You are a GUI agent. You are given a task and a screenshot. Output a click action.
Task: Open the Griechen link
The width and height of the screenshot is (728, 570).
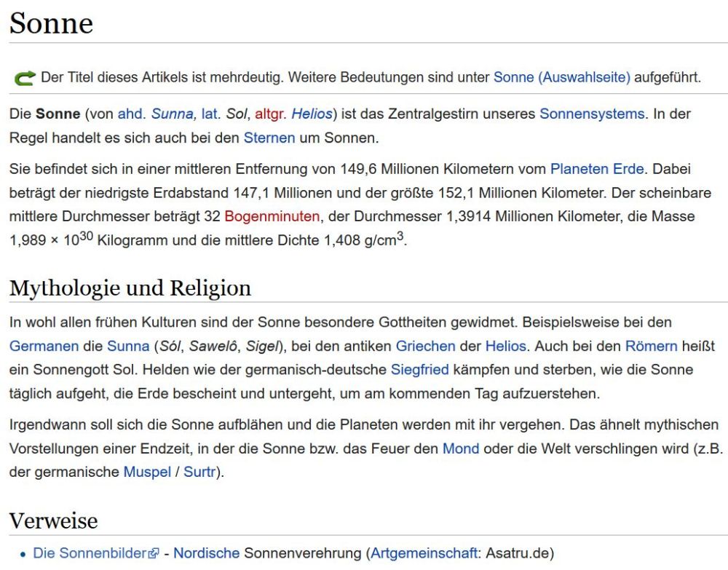coord(425,347)
